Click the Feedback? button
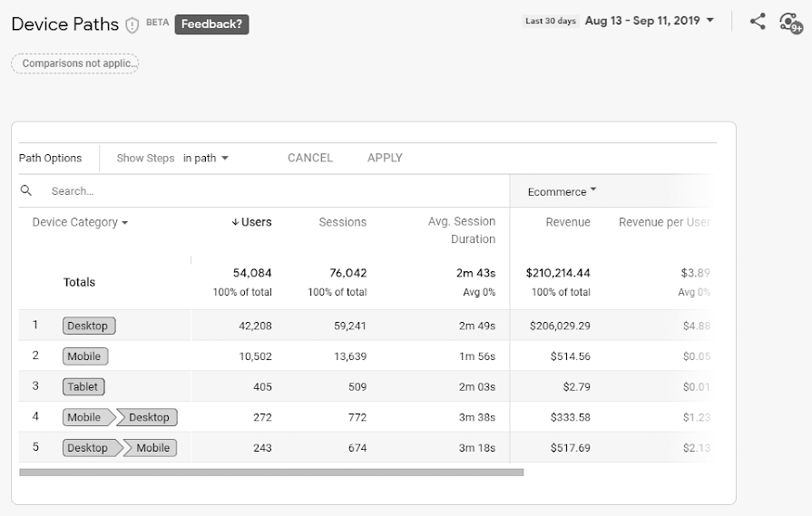The image size is (812, 516). point(211,24)
